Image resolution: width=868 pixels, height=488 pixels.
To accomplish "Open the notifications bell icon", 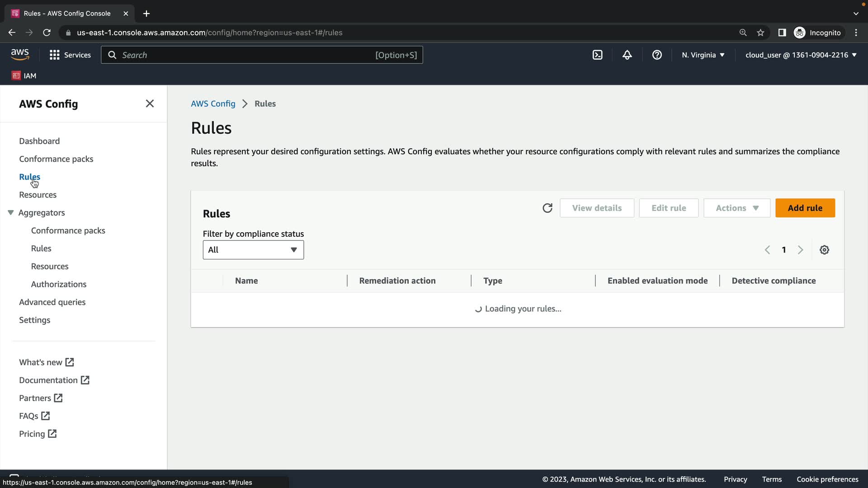I will click(x=627, y=55).
